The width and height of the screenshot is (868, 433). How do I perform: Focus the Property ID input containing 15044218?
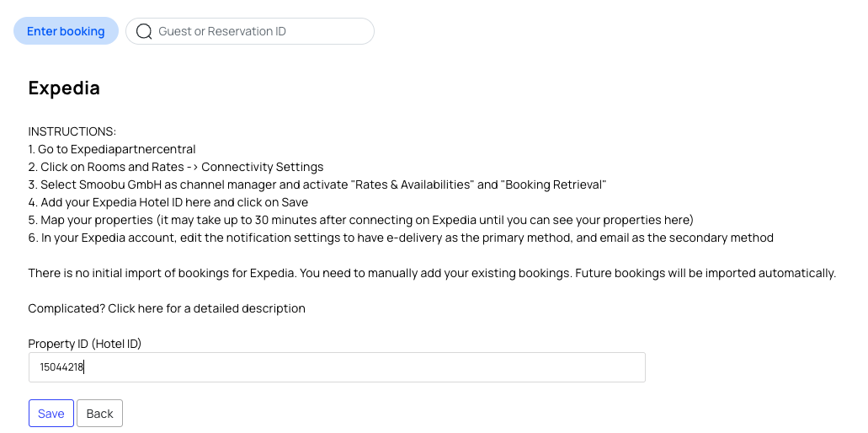337,367
